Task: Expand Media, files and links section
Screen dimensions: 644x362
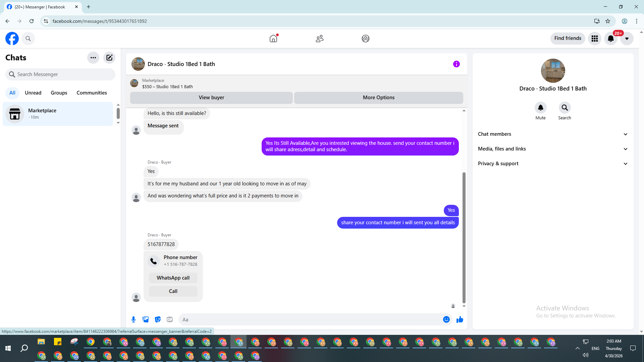Action: point(552,149)
